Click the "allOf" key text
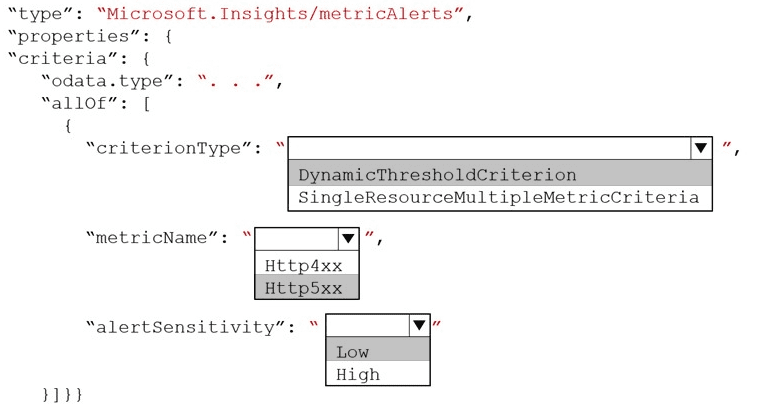The width and height of the screenshot is (757, 413). point(78,103)
